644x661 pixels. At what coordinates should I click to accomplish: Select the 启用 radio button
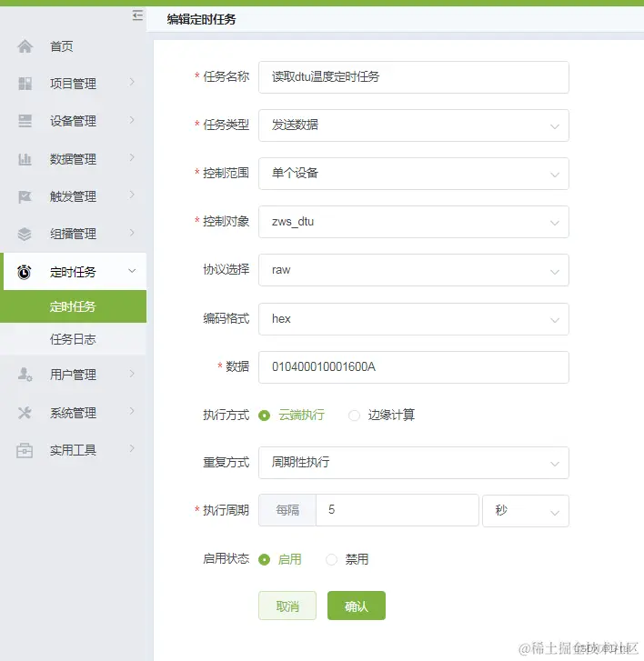(265, 559)
